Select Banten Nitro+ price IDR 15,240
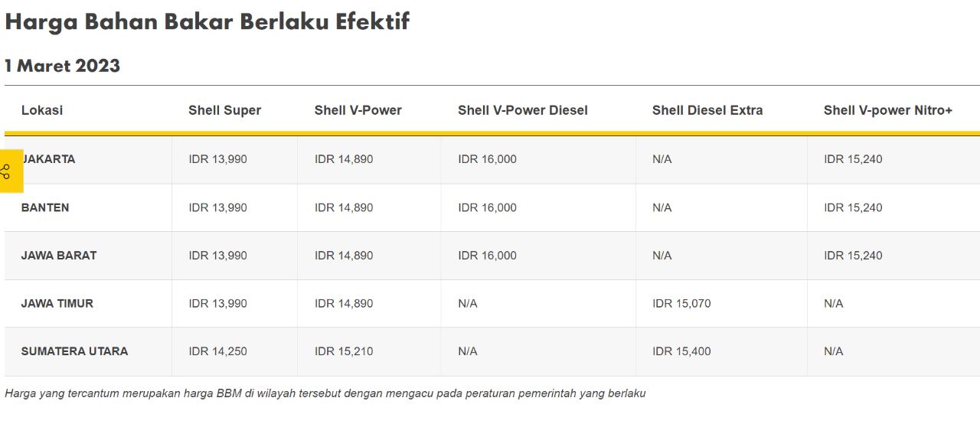 853,207
